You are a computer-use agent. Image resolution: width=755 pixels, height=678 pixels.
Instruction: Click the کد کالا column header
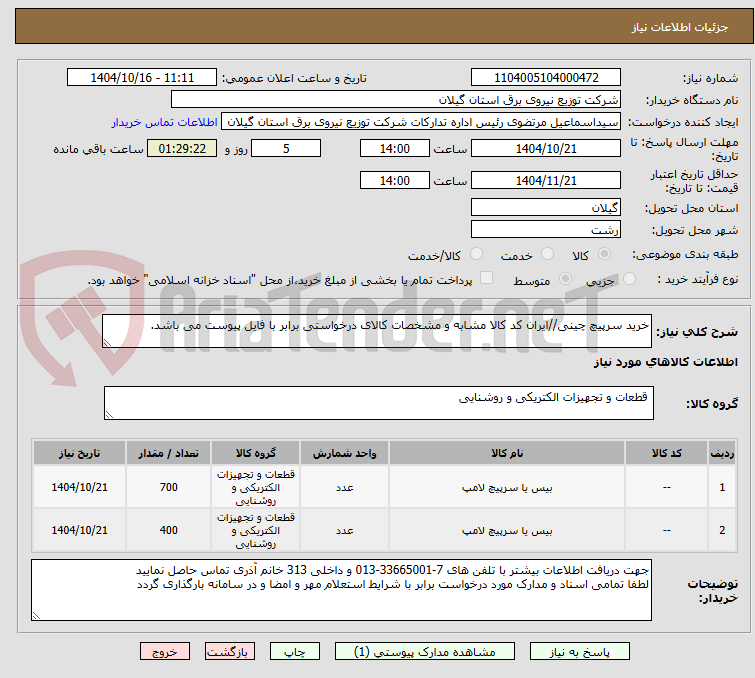point(666,453)
